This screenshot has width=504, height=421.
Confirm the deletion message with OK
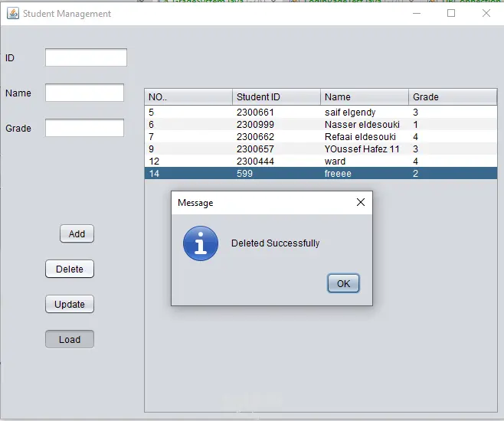coord(343,283)
